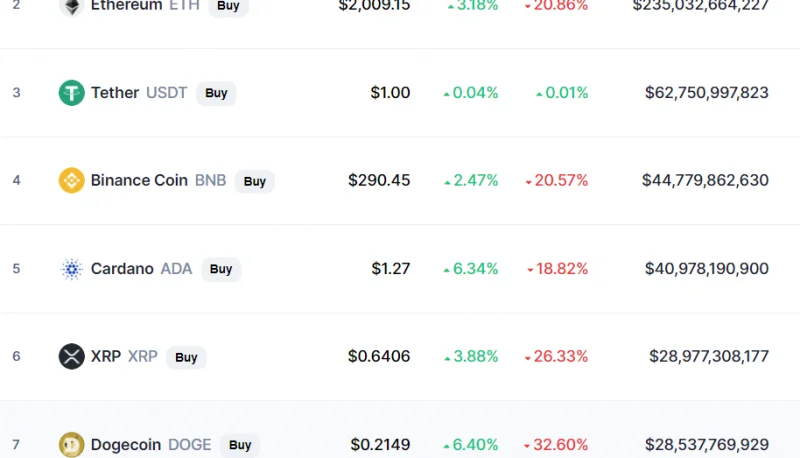Click Tether market cap $62,750,997,823

[707, 93]
